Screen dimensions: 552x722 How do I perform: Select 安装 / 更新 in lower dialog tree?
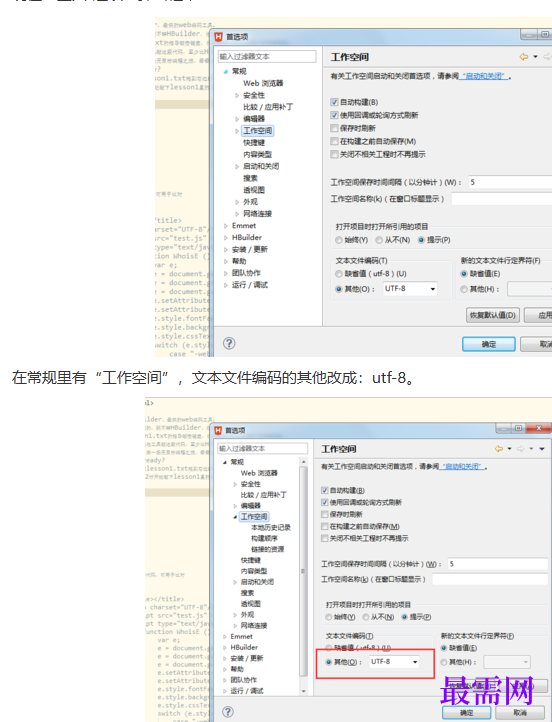pos(247,658)
